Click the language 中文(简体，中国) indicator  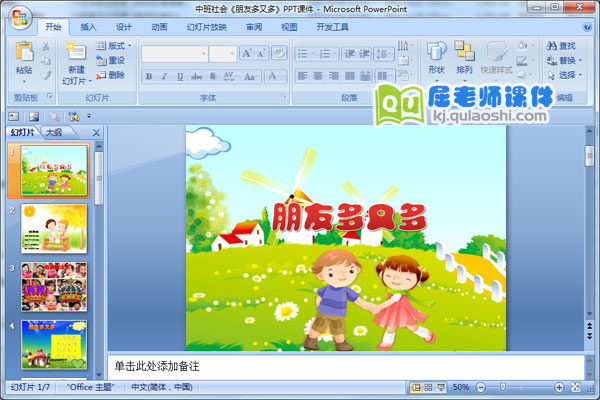(x=162, y=387)
